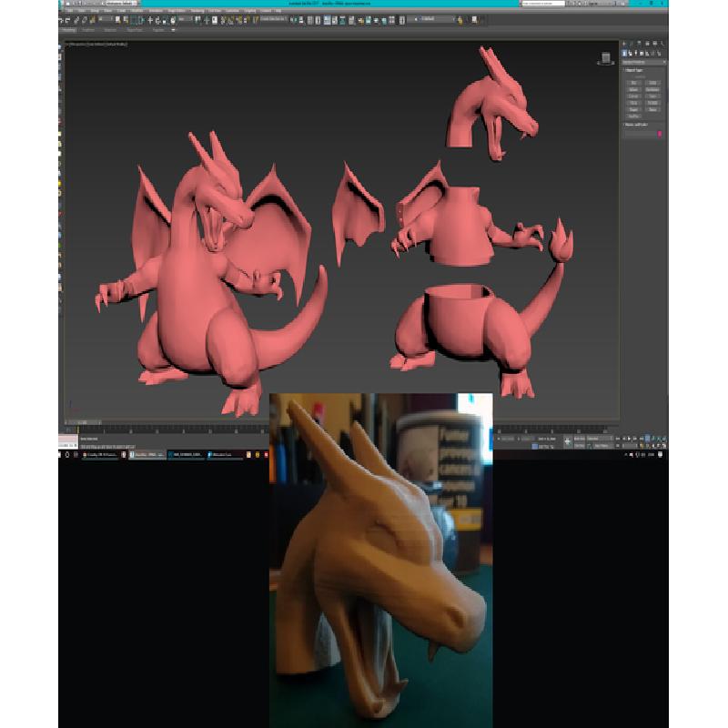Click the pink object color swatch

pos(660,134)
